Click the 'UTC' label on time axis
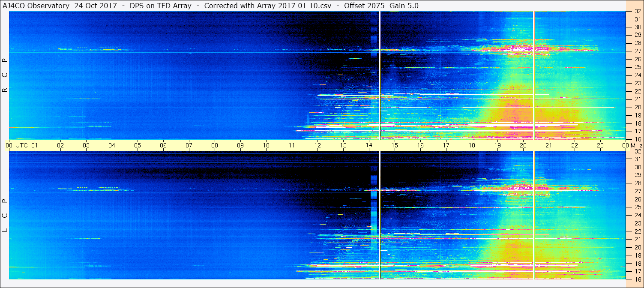644x288 pixels. click(21, 145)
